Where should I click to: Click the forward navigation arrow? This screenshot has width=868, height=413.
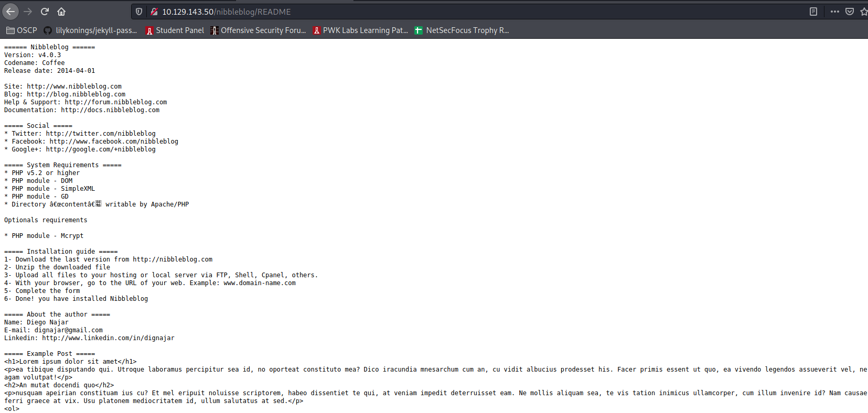pos(28,12)
